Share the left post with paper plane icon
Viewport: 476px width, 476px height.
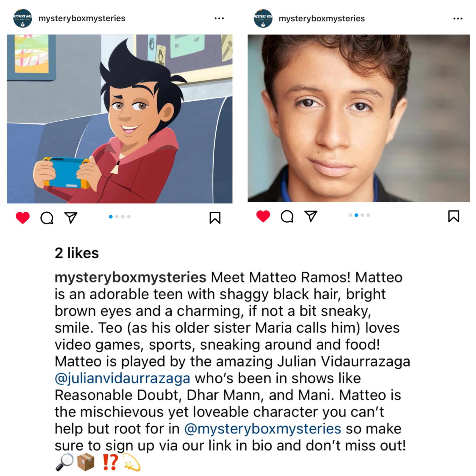[71, 218]
